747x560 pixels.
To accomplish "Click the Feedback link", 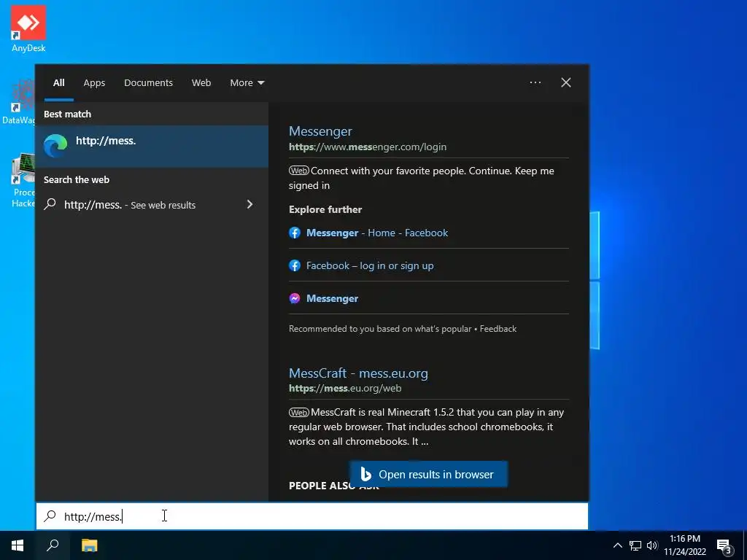I will [498, 329].
